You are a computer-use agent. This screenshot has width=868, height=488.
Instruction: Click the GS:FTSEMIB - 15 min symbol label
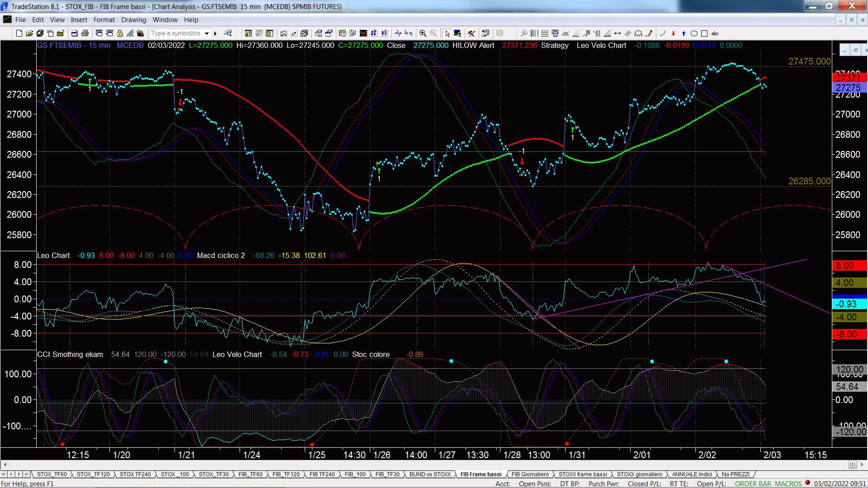coord(74,46)
